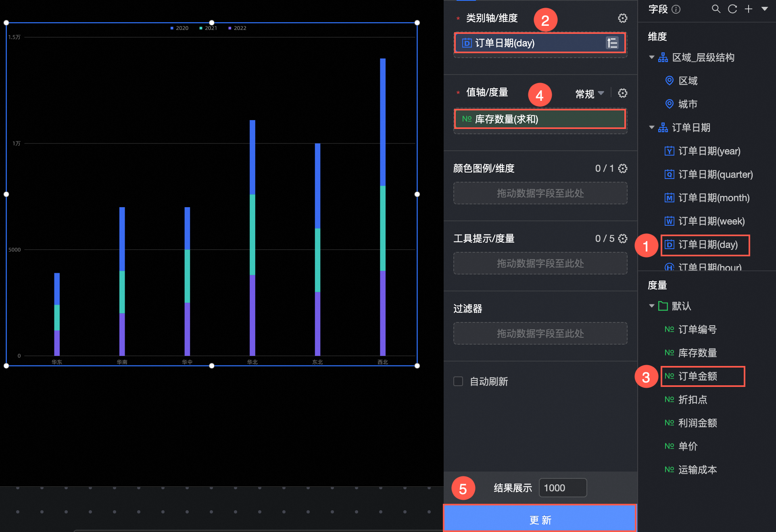Click the 默认 folder label
Viewport: 776px width, 532px height.
[x=681, y=306]
